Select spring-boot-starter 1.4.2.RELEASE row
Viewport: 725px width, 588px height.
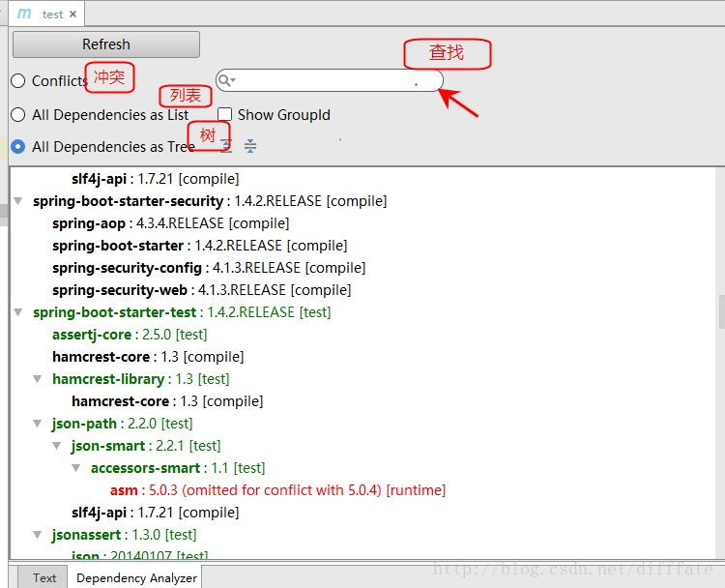coord(200,246)
